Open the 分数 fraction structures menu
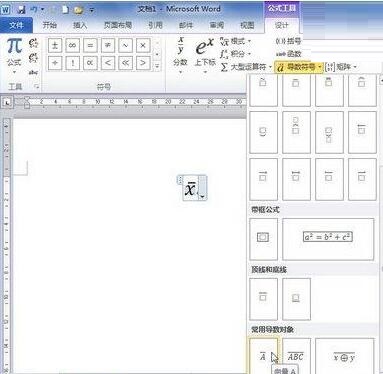Viewport: 383px width, 374px height. (180, 55)
